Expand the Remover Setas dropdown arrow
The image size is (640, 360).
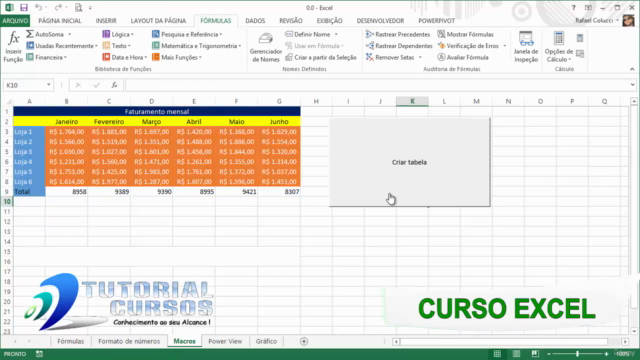point(420,58)
